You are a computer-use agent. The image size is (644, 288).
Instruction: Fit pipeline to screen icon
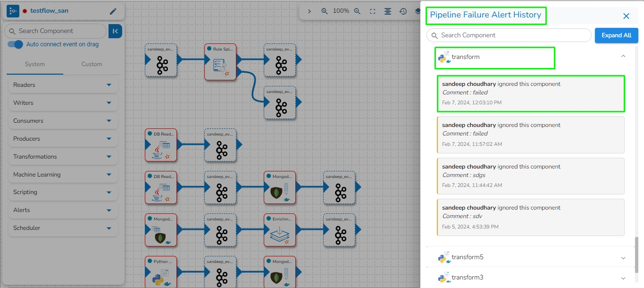coord(373,11)
